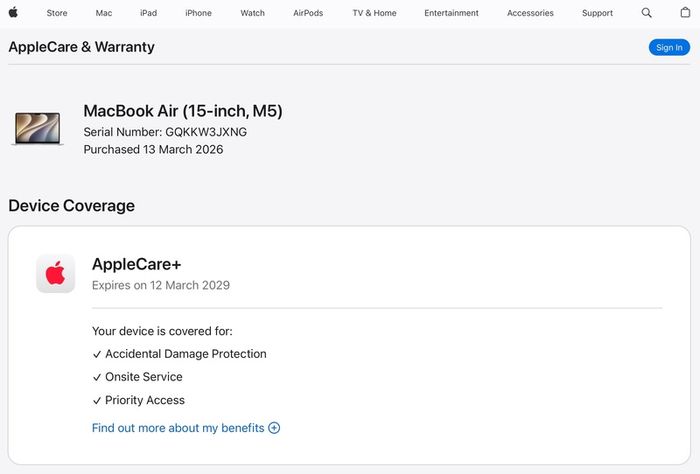
Task: Open the TV & Home menu item
Action: click(374, 13)
